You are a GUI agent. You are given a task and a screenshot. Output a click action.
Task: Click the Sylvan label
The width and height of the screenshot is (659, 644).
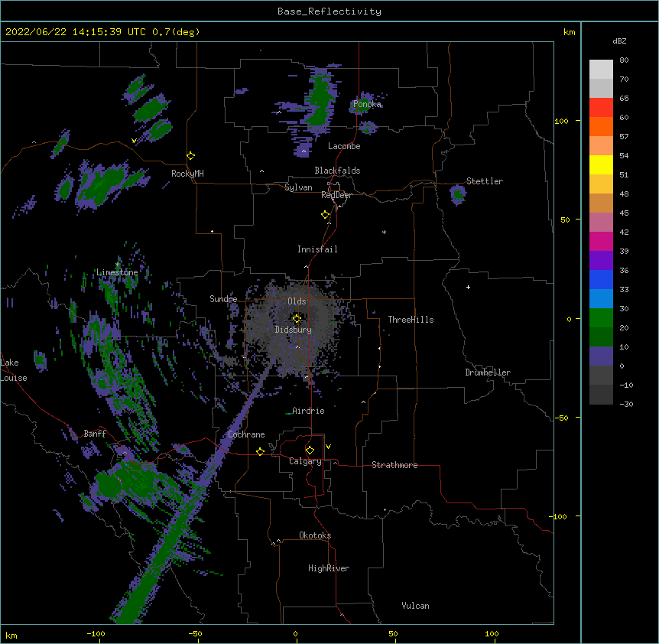point(298,187)
